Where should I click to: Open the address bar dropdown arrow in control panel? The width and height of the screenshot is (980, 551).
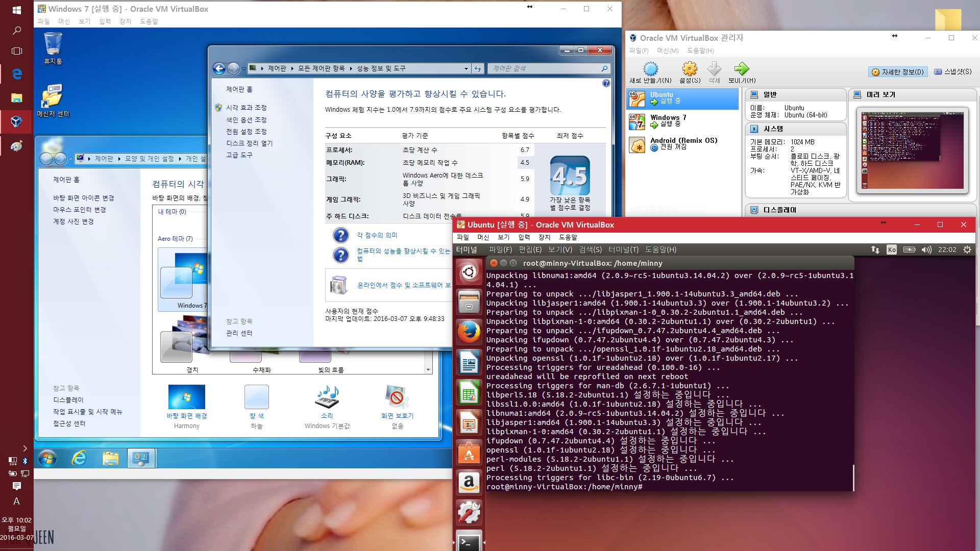[x=465, y=68]
